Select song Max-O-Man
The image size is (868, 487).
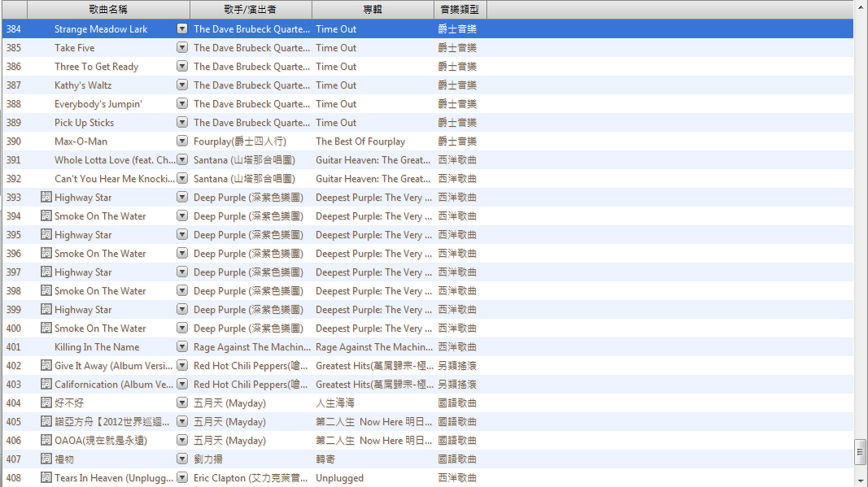pyautogui.click(x=81, y=141)
